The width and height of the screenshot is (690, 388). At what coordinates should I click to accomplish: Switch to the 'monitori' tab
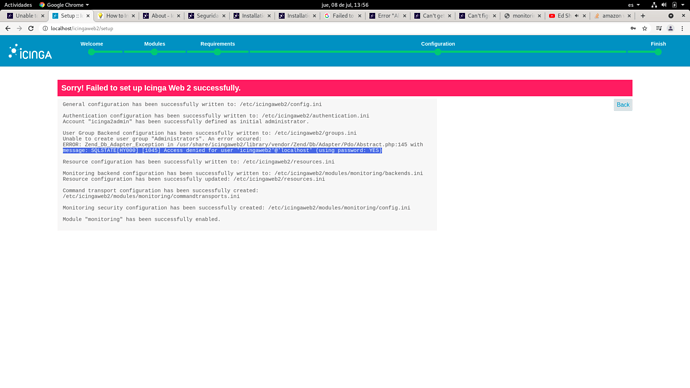[x=521, y=15]
